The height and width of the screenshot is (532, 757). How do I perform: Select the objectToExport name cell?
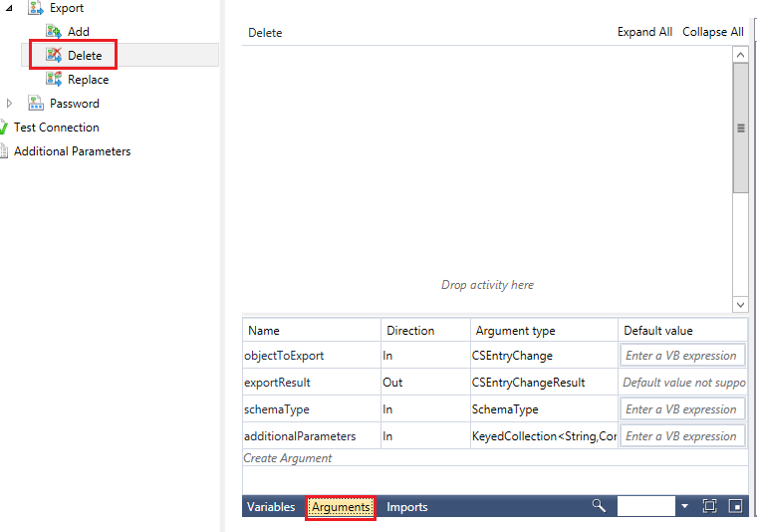[312, 356]
